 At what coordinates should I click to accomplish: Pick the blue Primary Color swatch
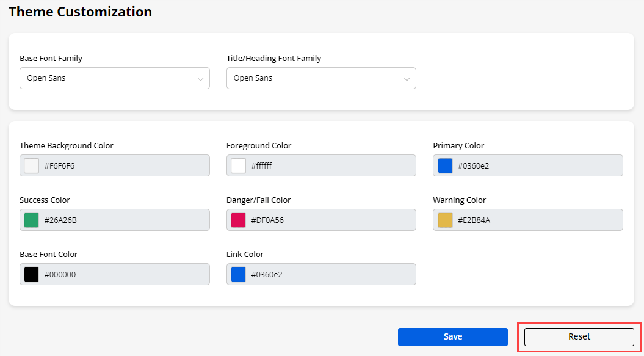click(445, 165)
